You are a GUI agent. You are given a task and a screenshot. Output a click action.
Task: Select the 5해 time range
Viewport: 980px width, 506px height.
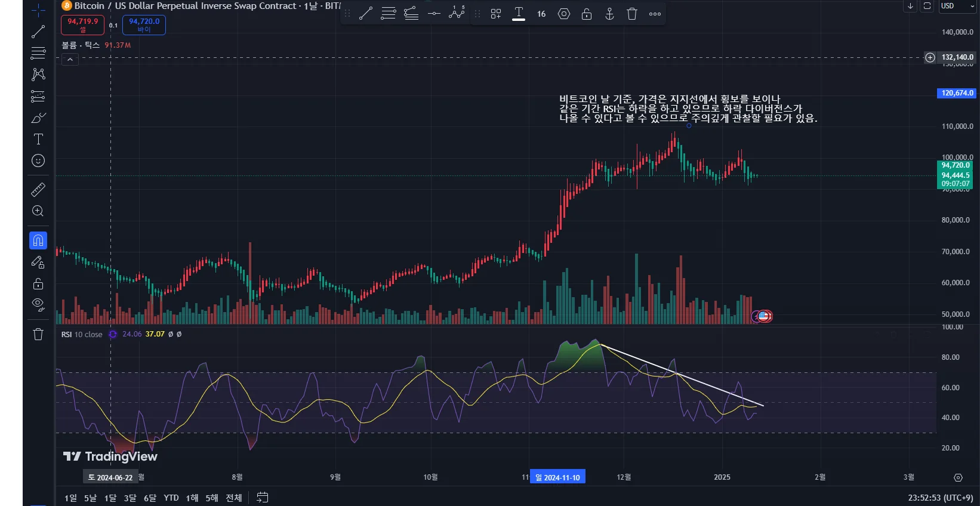[x=212, y=498]
